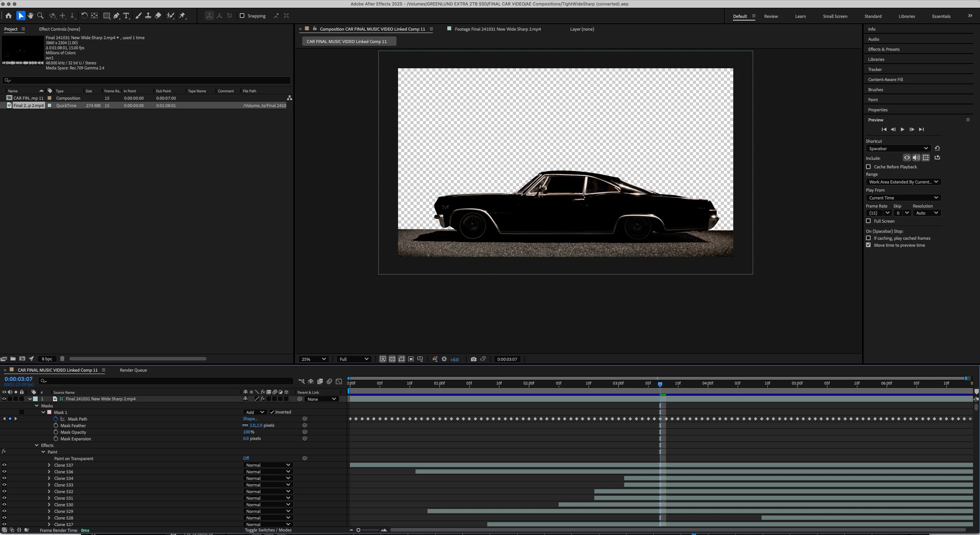Screen dimensions: 980x535
Task: Enable Cache Before Playback checkbox
Action: coord(868,167)
